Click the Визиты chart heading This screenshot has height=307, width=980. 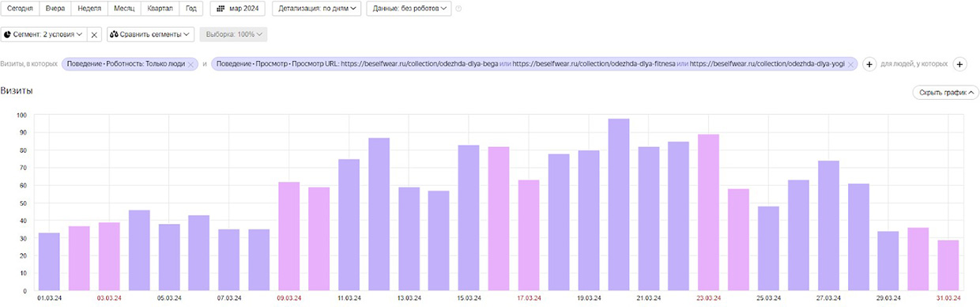pyautogui.click(x=17, y=92)
